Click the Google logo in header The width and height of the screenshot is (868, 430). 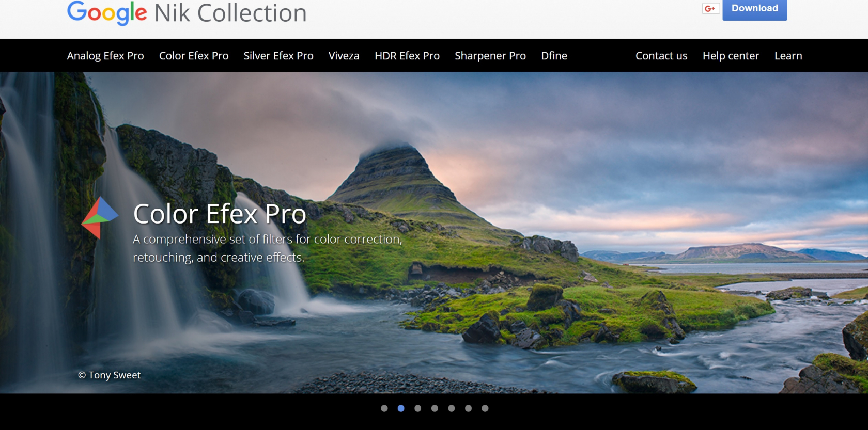(x=107, y=13)
